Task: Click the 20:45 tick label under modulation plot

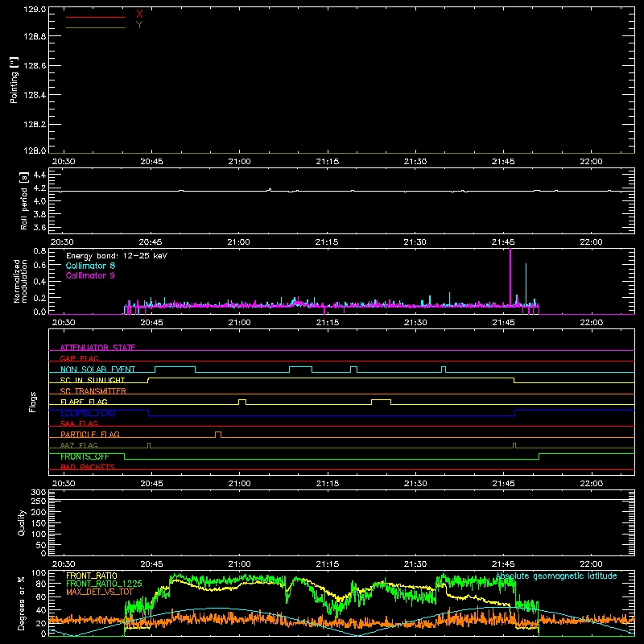Action: 151,323
